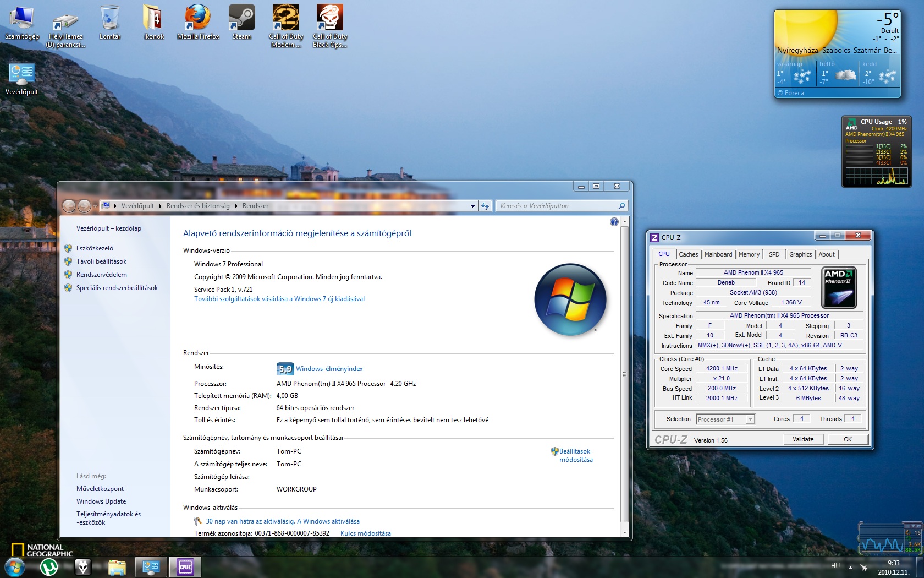
Task: Select the CPU tab in CPU-Z
Action: [x=664, y=254]
